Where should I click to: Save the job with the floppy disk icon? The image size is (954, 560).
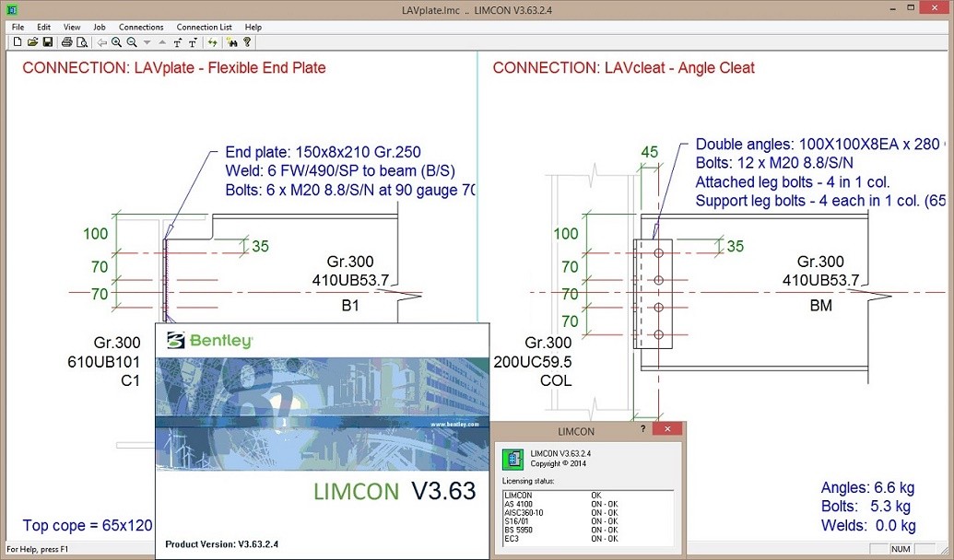click(x=47, y=42)
